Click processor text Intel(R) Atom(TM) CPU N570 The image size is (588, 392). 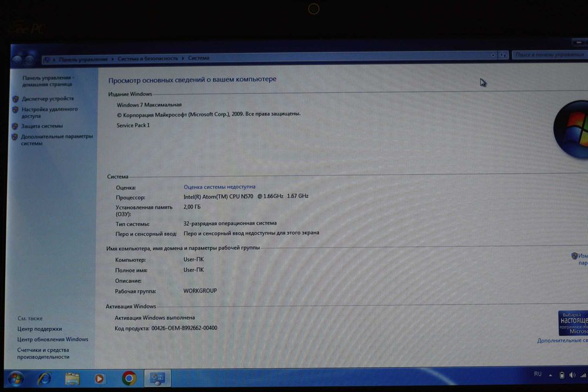point(218,196)
